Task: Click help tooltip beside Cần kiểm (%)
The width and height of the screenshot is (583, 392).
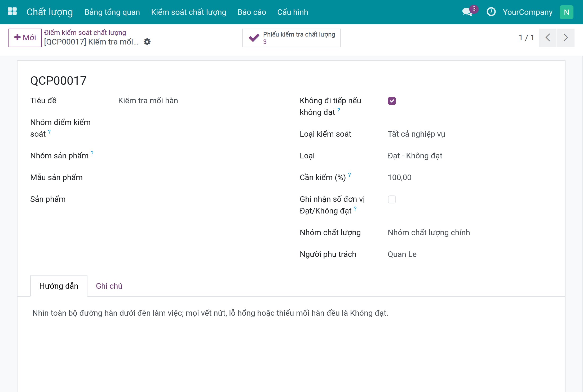Action: pos(350,175)
